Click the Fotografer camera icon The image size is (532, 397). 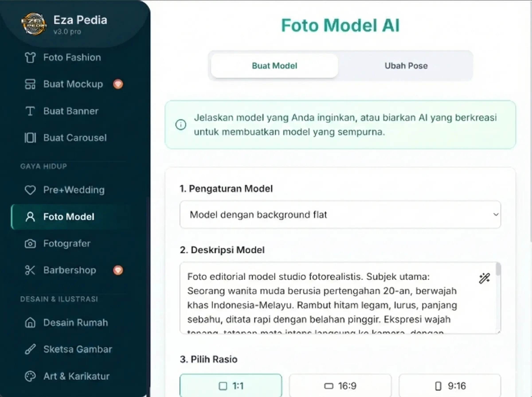[30, 243]
